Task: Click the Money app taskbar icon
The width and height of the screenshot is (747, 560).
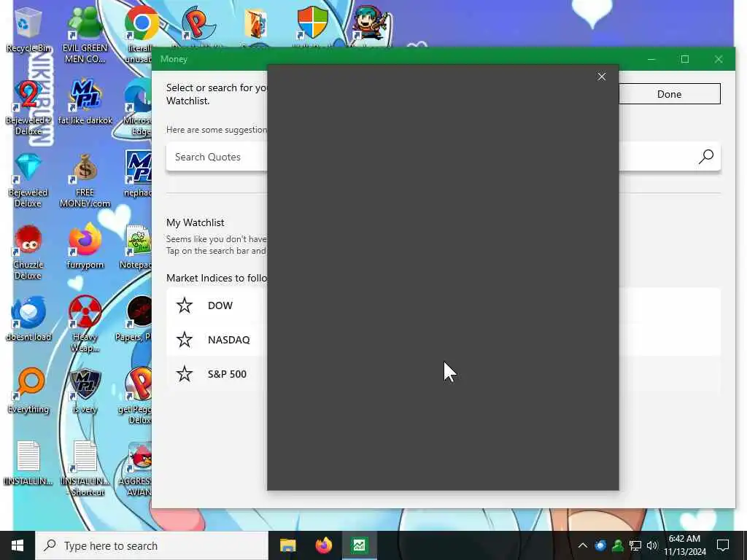Action: tap(359, 545)
